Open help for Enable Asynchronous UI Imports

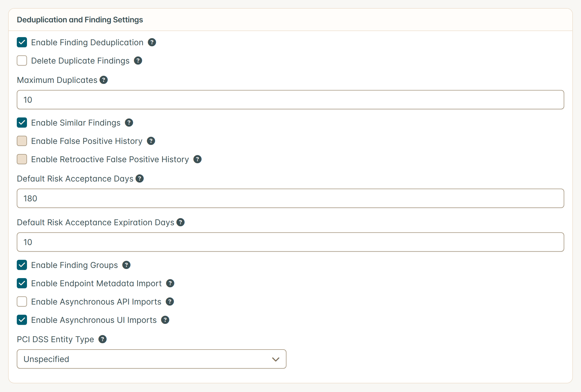click(x=165, y=320)
